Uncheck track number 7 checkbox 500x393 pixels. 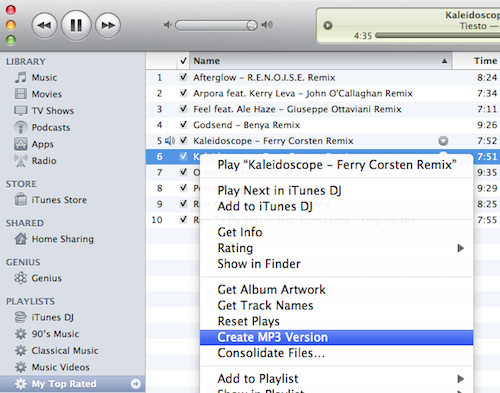click(x=183, y=172)
